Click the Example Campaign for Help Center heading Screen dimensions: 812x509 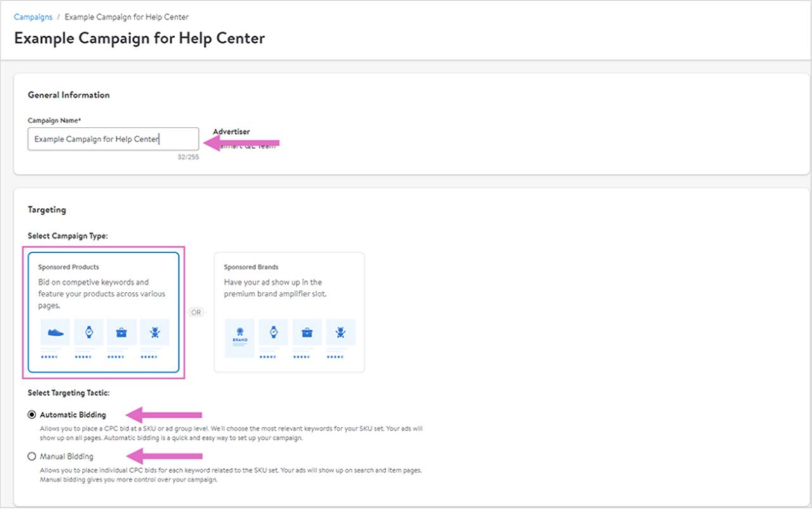click(x=138, y=39)
